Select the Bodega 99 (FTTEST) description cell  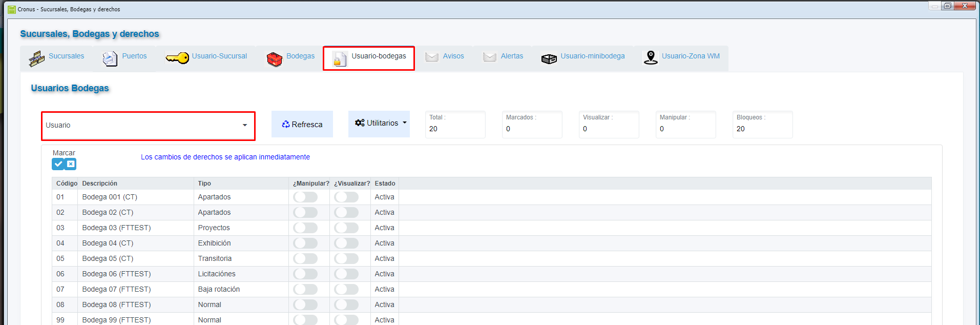coord(136,320)
